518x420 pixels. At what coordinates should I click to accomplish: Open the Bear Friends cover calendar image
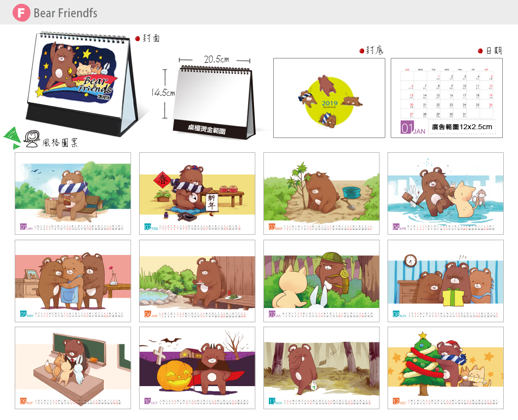pos(81,84)
